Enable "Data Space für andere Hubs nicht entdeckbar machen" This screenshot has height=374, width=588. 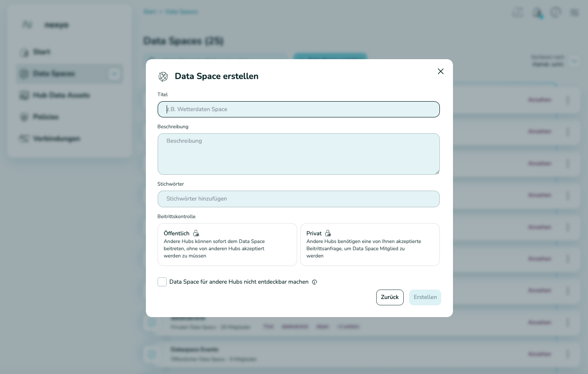pos(162,282)
